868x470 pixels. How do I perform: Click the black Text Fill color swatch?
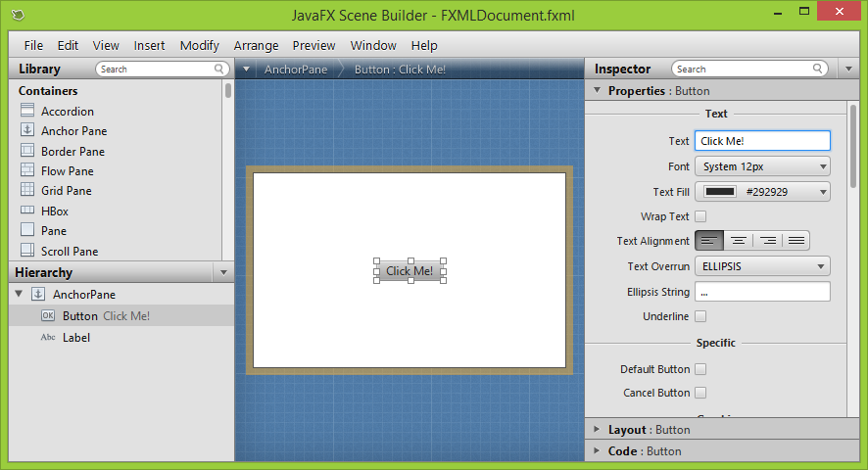[x=720, y=192]
